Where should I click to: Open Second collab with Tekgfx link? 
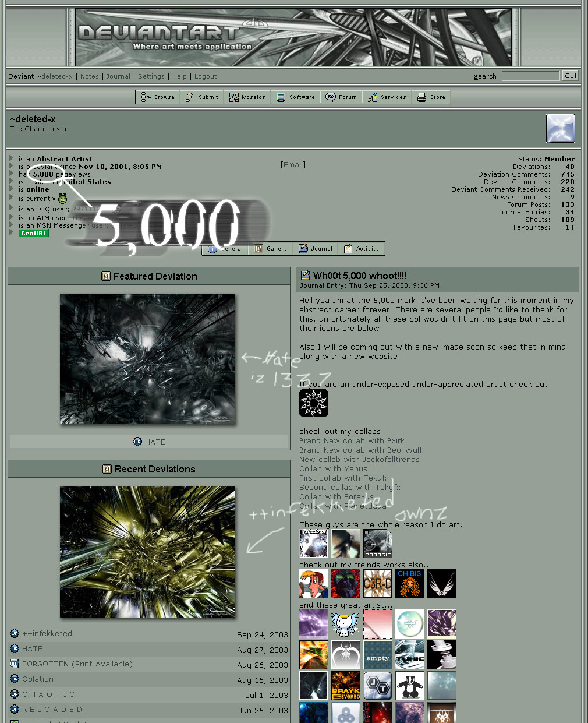coord(350,488)
